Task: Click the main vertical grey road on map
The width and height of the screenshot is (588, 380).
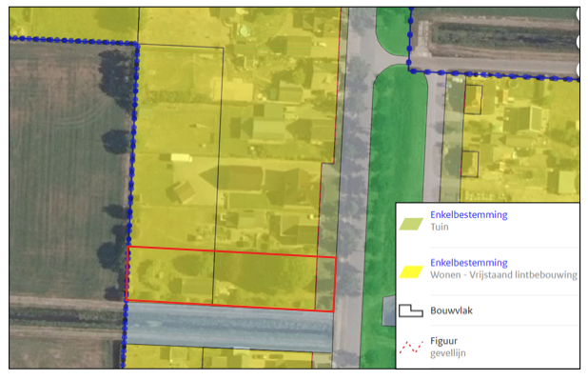Action: pos(354,188)
